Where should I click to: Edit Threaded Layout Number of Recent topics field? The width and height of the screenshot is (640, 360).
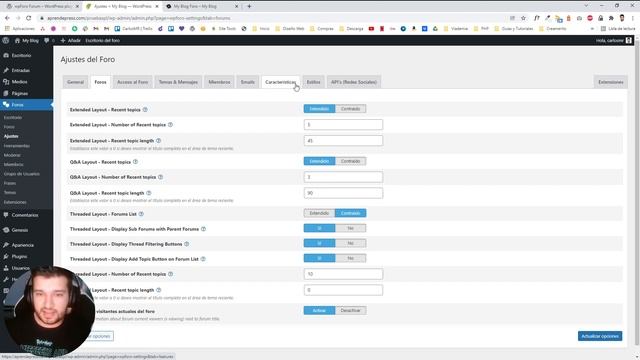tap(343, 274)
